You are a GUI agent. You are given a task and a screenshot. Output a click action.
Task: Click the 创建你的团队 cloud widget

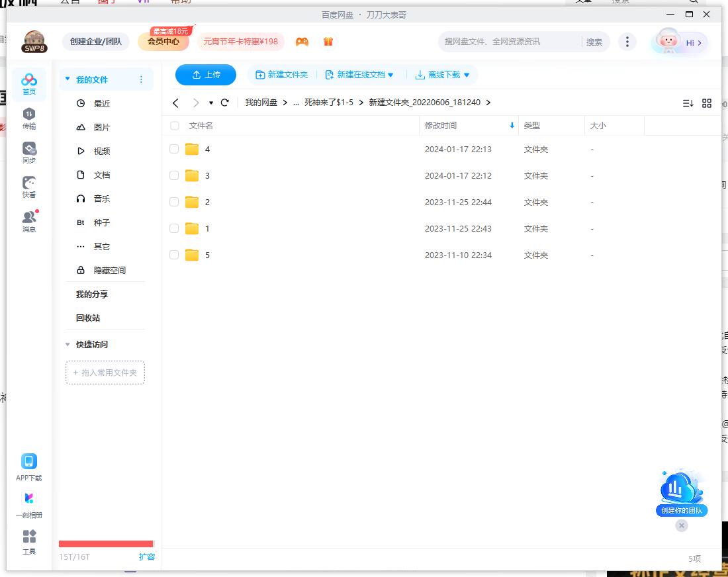click(681, 493)
